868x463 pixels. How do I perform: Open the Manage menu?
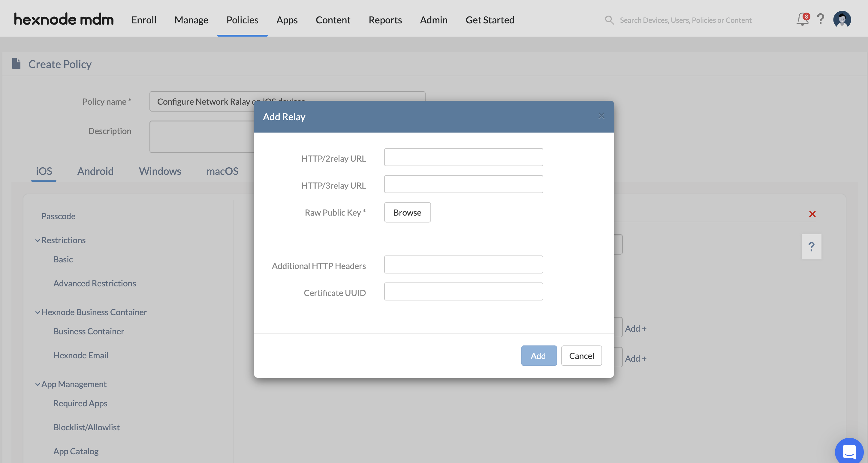191,19
